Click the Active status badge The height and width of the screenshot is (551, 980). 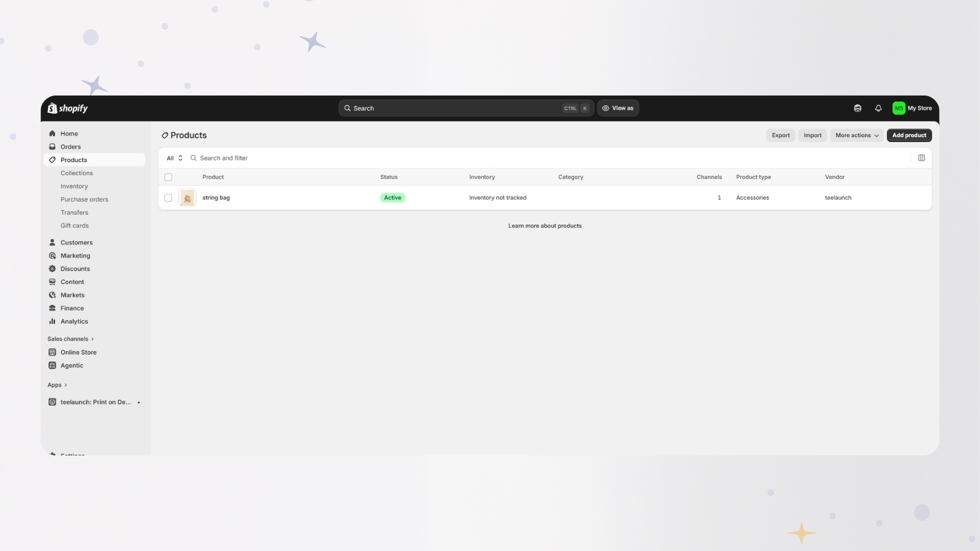[393, 198]
